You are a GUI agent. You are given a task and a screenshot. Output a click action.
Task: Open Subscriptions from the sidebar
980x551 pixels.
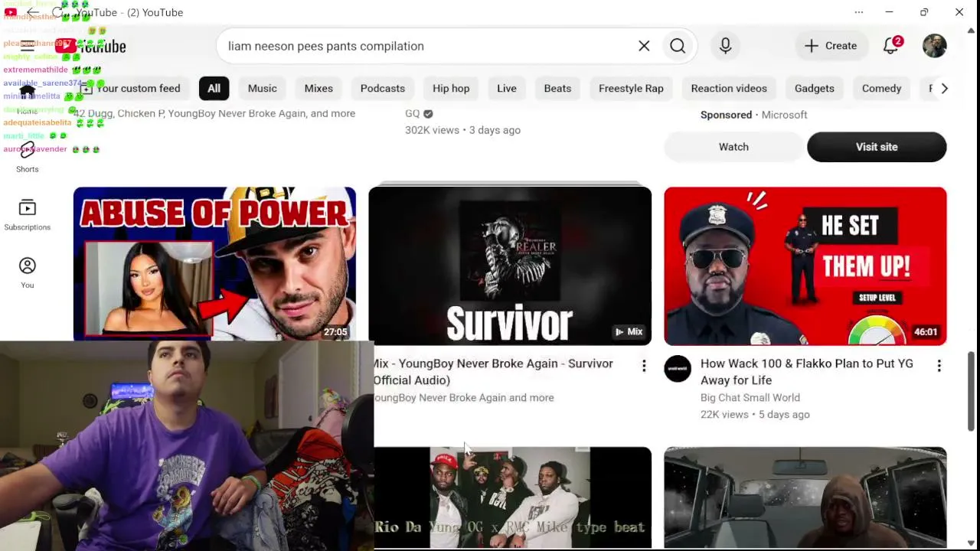point(28,215)
